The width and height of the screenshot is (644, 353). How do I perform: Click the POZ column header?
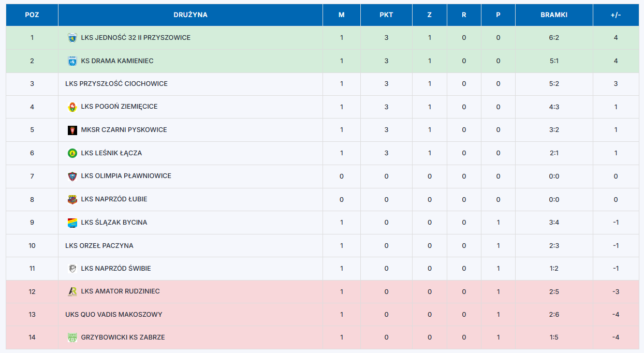click(32, 15)
